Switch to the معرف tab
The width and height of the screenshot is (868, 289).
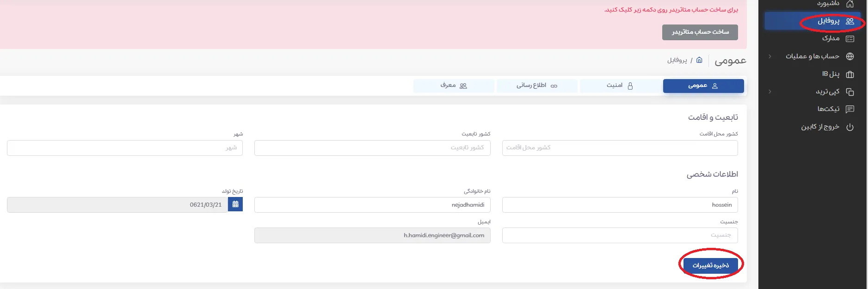[454, 86]
